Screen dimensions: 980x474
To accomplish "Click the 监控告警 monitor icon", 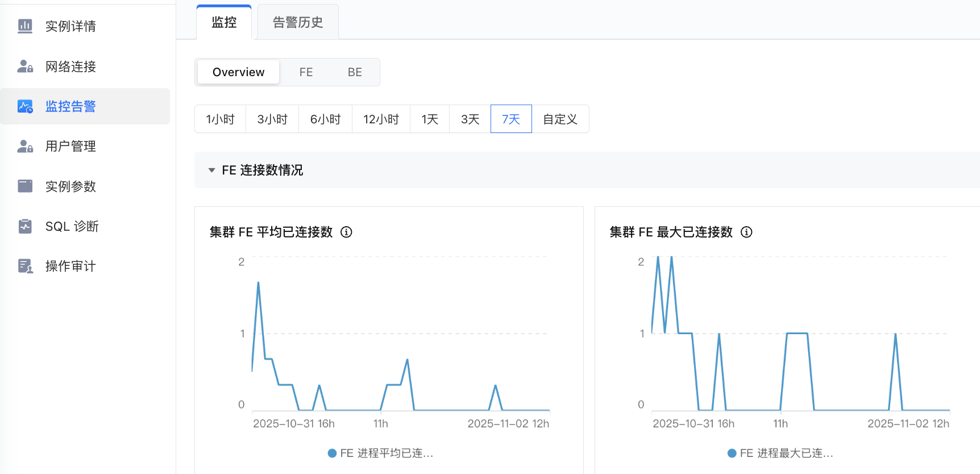I will [x=25, y=106].
